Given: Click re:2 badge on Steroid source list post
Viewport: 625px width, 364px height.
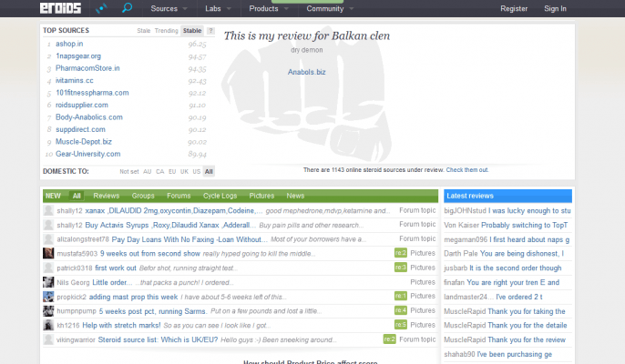Looking at the screenshot, I should pyautogui.click(x=389, y=339).
